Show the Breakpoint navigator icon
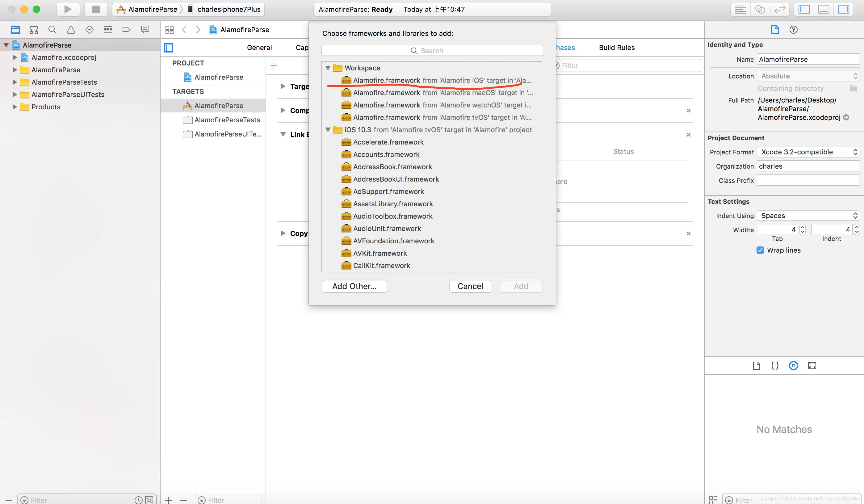 pos(126,29)
